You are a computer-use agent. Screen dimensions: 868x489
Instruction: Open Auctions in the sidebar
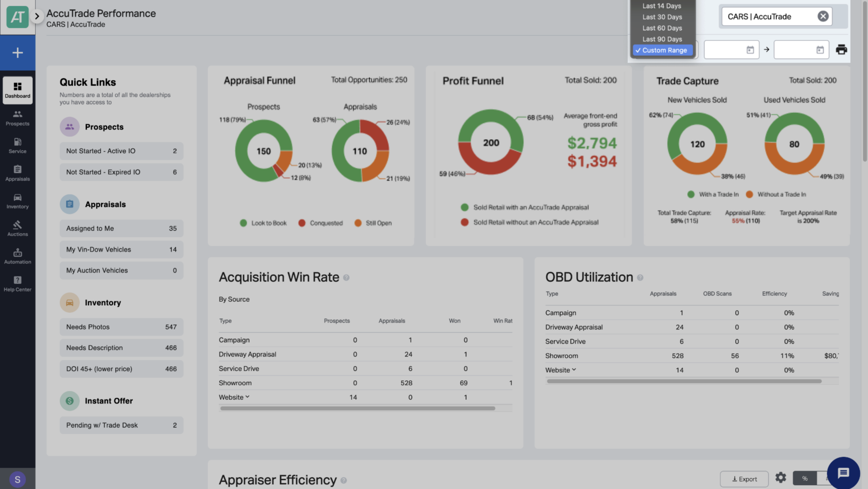[x=18, y=229]
